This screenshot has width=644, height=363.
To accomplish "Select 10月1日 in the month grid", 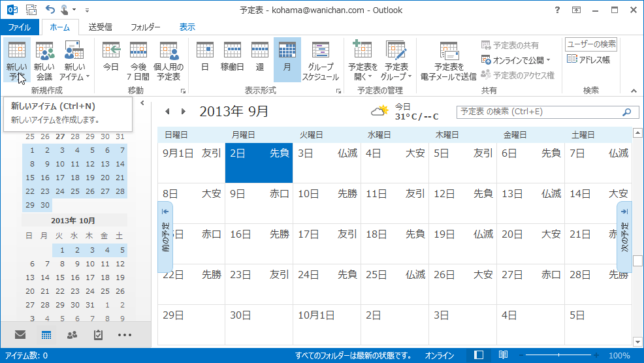I will pos(327,325).
